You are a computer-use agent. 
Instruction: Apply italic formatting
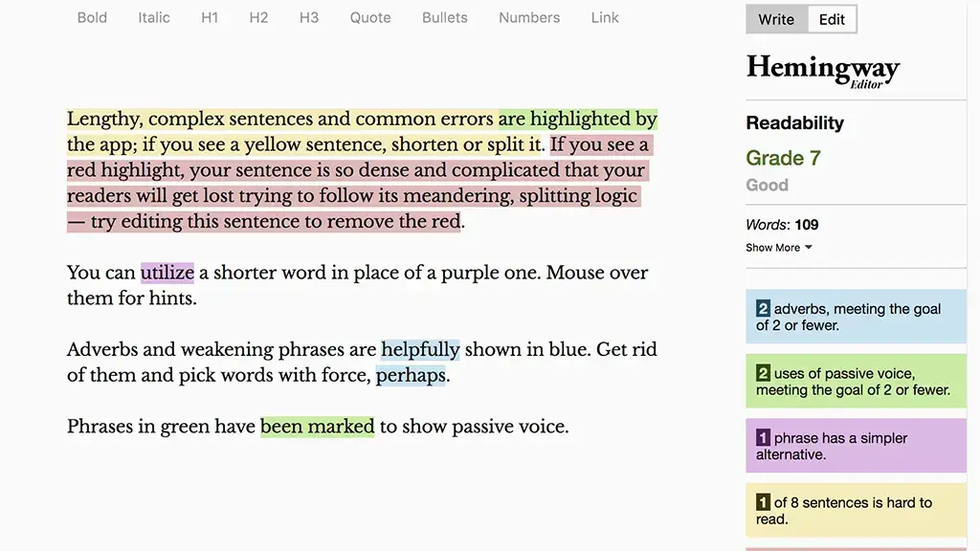coord(153,17)
